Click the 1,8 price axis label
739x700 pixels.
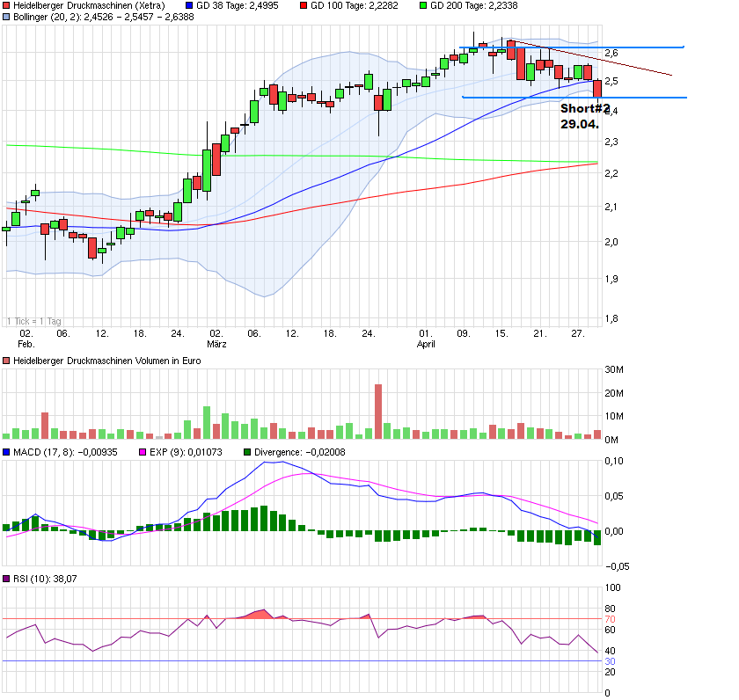pyautogui.click(x=611, y=319)
